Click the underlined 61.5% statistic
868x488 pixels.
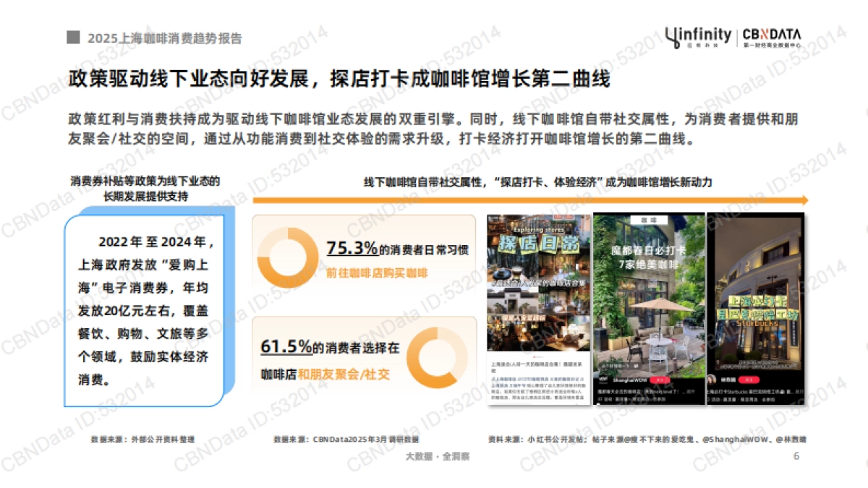point(286,347)
